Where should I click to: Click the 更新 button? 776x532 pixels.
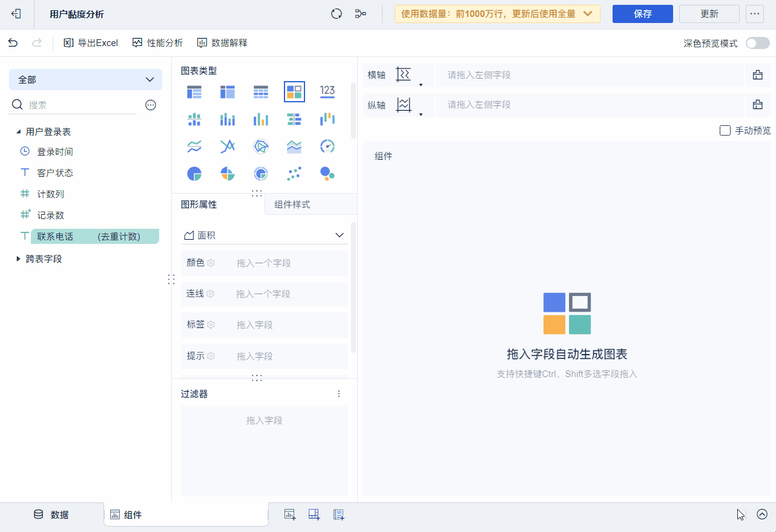coord(709,14)
